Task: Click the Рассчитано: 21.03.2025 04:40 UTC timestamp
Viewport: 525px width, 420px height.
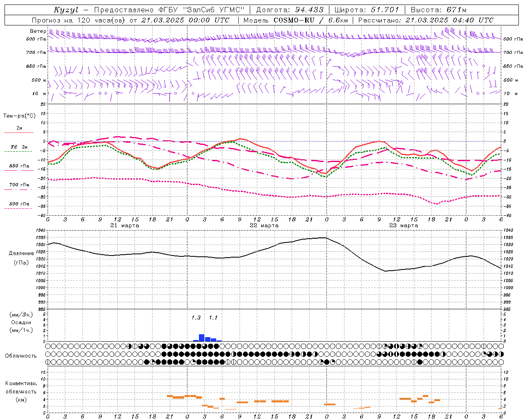Action: pyautogui.click(x=426, y=20)
